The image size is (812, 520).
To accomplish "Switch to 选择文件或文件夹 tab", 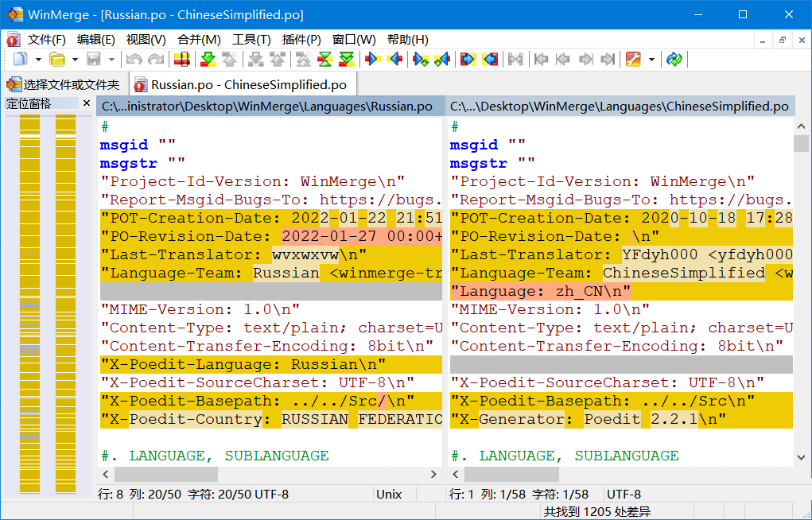I will click(63, 84).
